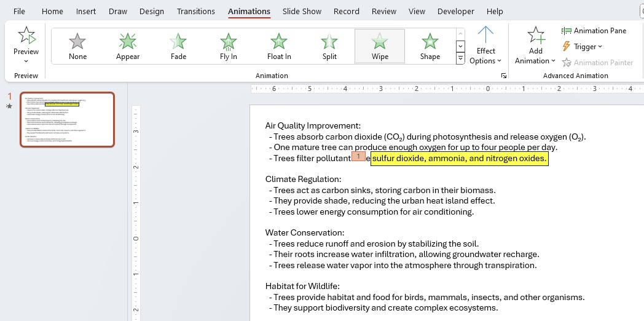
Task: Select slide 1 thumbnail
Action: click(x=68, y=119)
